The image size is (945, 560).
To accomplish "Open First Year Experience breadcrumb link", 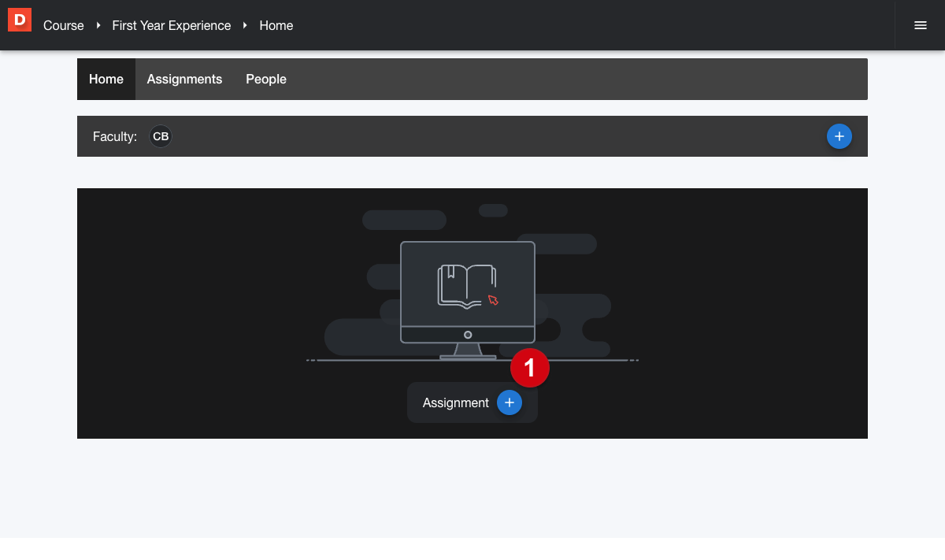I will point(171,25).
